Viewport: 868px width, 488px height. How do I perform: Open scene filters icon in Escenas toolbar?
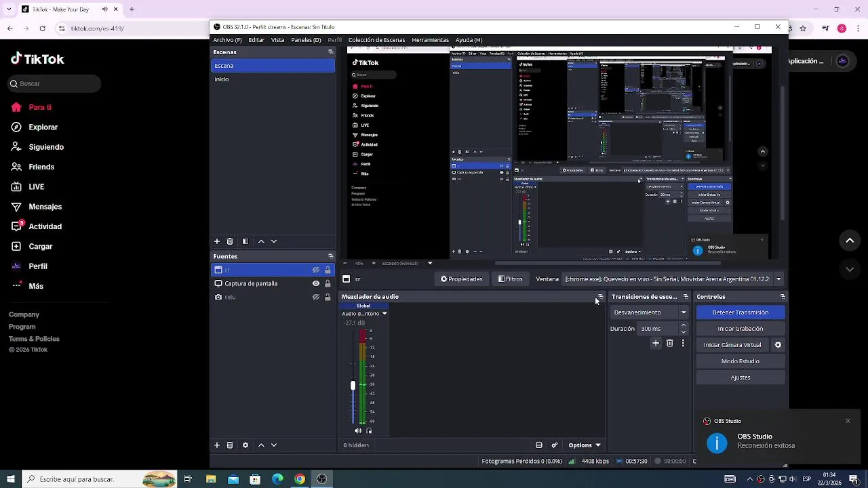tap(245, 241)
